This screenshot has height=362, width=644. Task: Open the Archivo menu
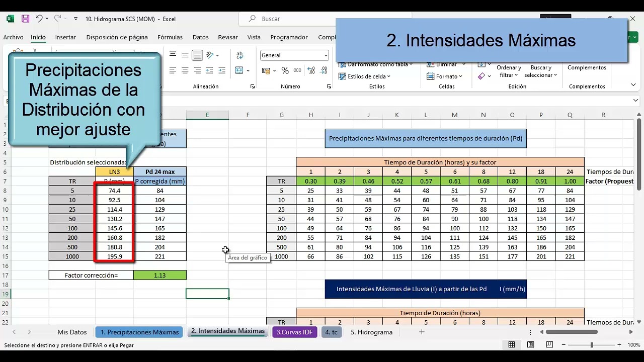13,37
